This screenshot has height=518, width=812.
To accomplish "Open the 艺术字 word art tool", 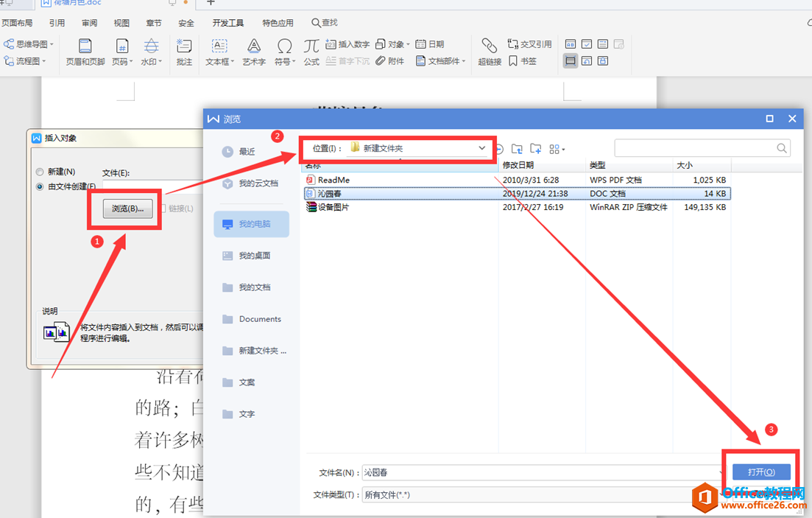I will [x=254, y=52].
